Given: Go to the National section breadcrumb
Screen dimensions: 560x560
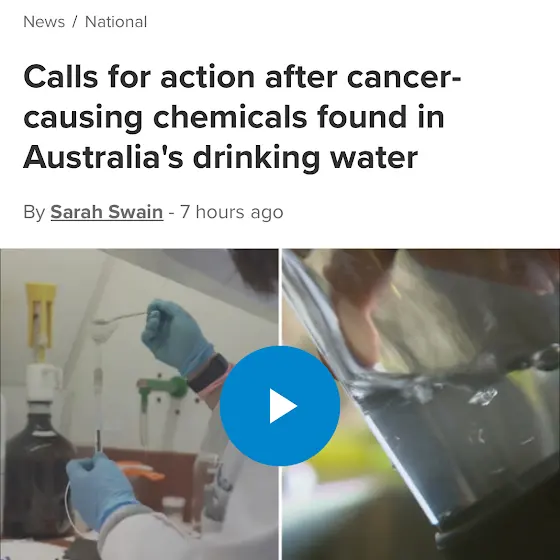Looking at the screenshot, I should pos(116,22).
